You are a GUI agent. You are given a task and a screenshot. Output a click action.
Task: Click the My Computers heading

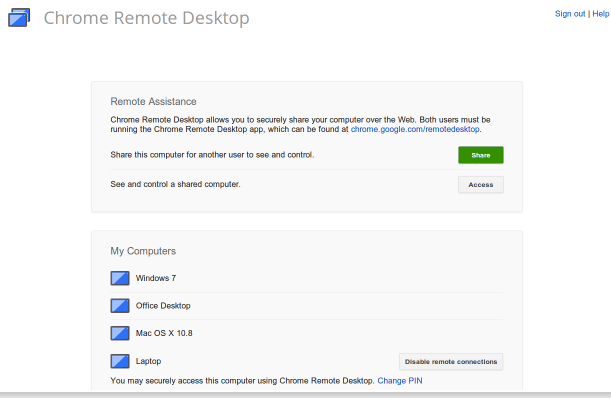[143, 251]
